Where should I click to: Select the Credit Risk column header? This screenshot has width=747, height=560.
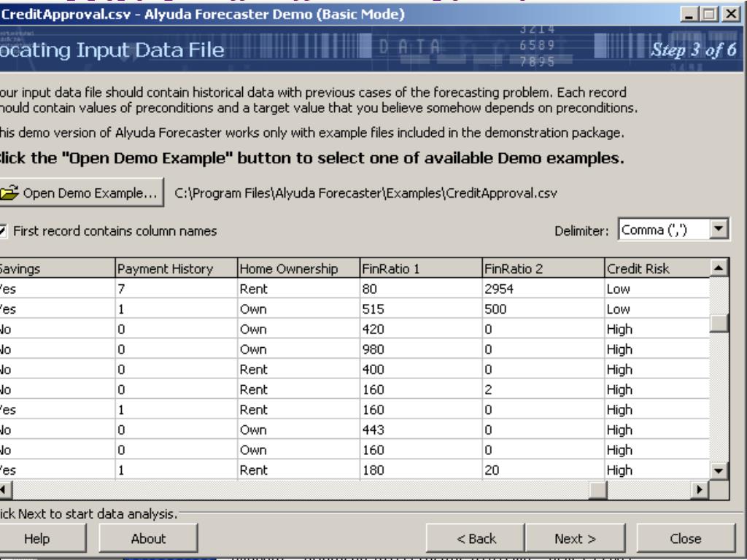(x=657, y=268)
